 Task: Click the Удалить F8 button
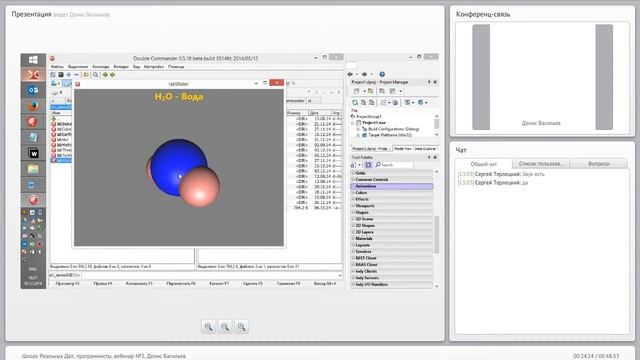[252, 283]
